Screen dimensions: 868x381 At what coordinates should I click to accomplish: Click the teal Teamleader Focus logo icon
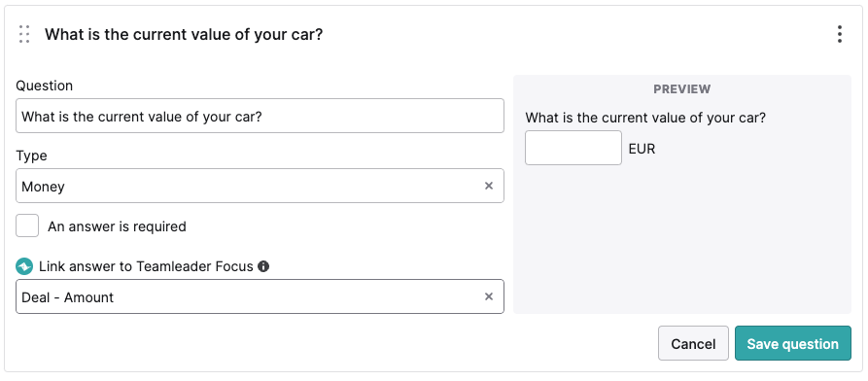pos(24,266)
